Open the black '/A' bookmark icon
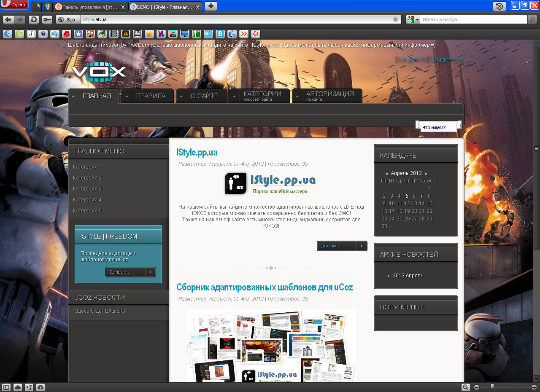Image resolution: width=540 pixels, height=392 pixels. click(126, 34)
